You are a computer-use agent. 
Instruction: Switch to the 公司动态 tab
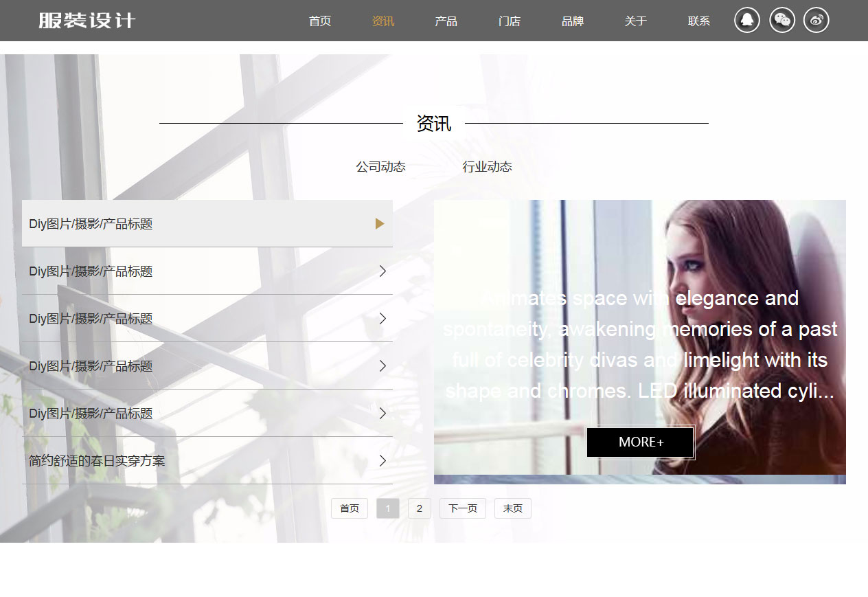point(380,167)
